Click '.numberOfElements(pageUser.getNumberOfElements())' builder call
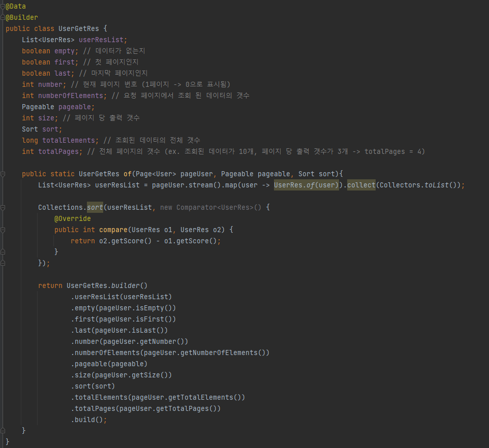This screenshot has width=489, height=448. coord(170,353)
